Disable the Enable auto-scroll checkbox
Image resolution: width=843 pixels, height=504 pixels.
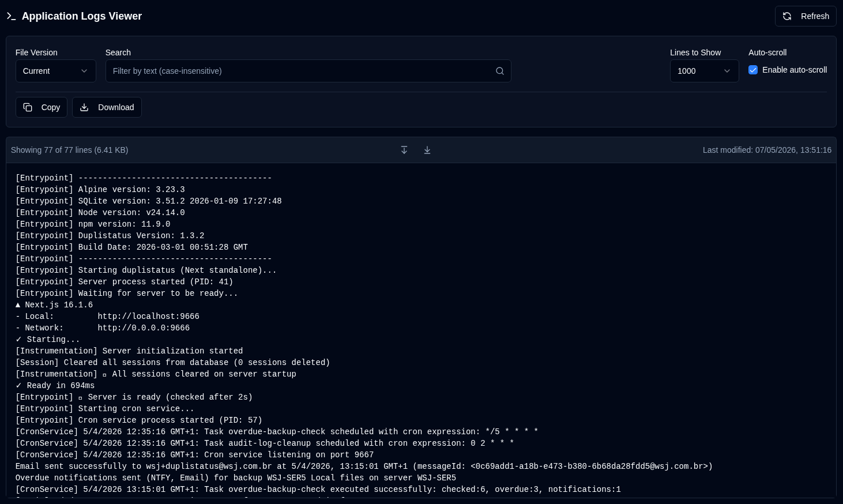753,70
